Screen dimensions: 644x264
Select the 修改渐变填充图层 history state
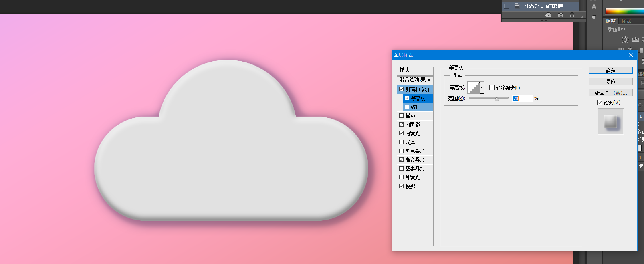coord(541,6)
